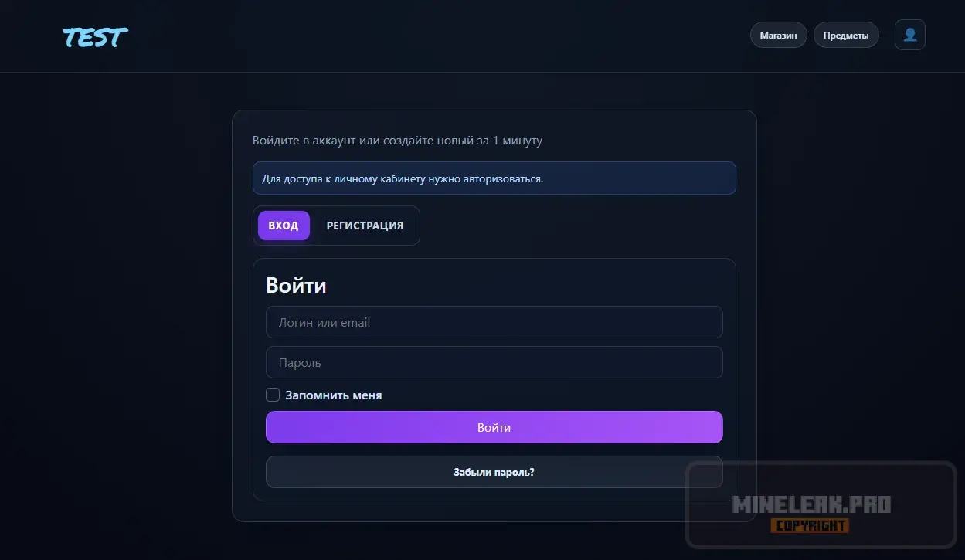Switch to the РЕГИСТРАЦИЯ tab
965x560 pixels.
click(365, 226)
